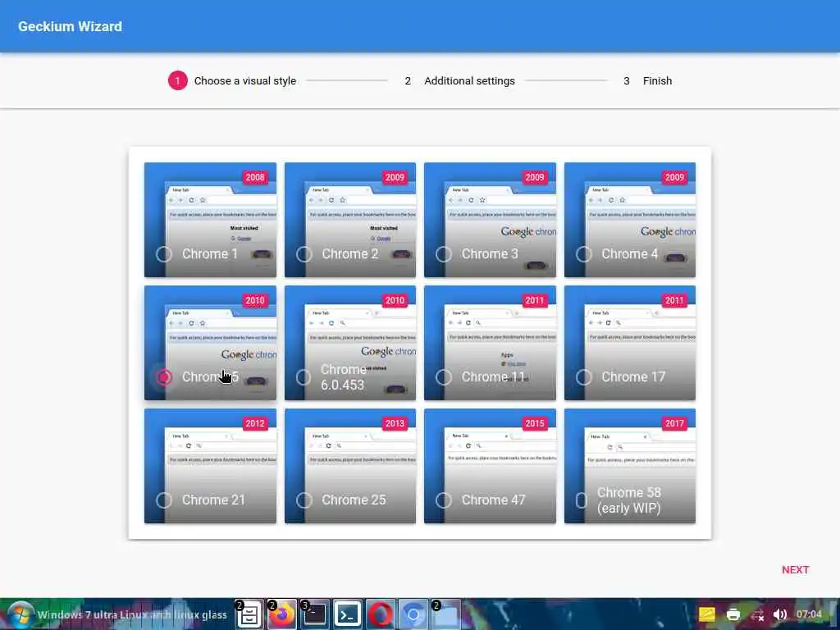840x630 pixels.
Task: Open the volume speaker tray icon
Action: (x=780, y=614)
